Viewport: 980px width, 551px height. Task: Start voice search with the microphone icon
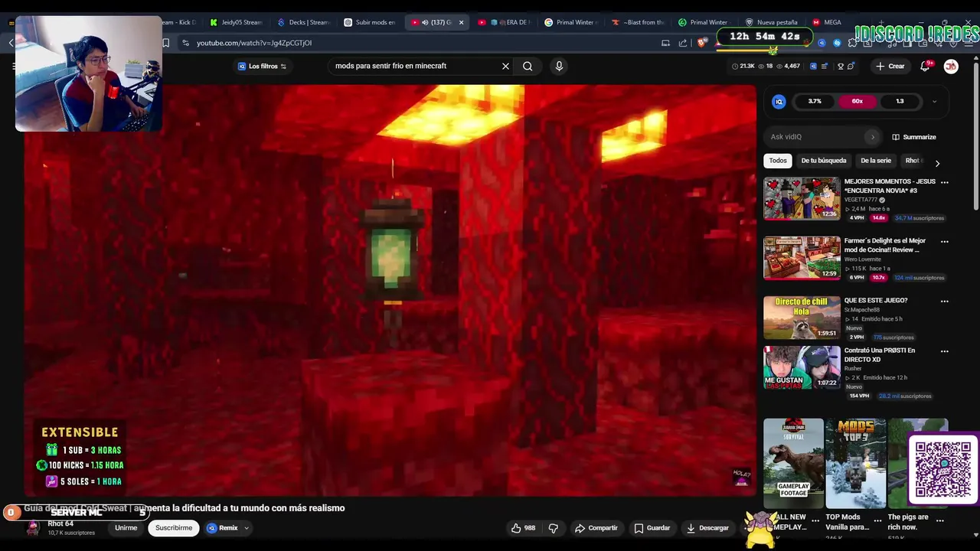(x=559, y=66)
